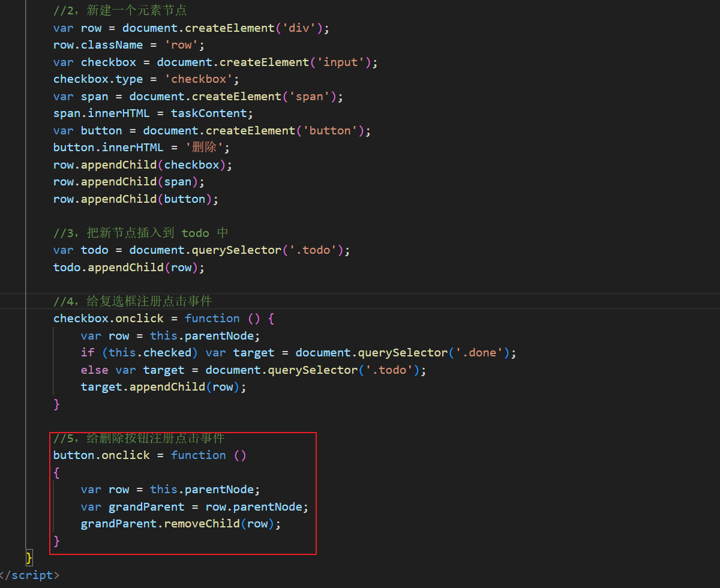720x588 pixels.
Task: Click the line "row.className = 'row';"
Action: pos(129,45)
